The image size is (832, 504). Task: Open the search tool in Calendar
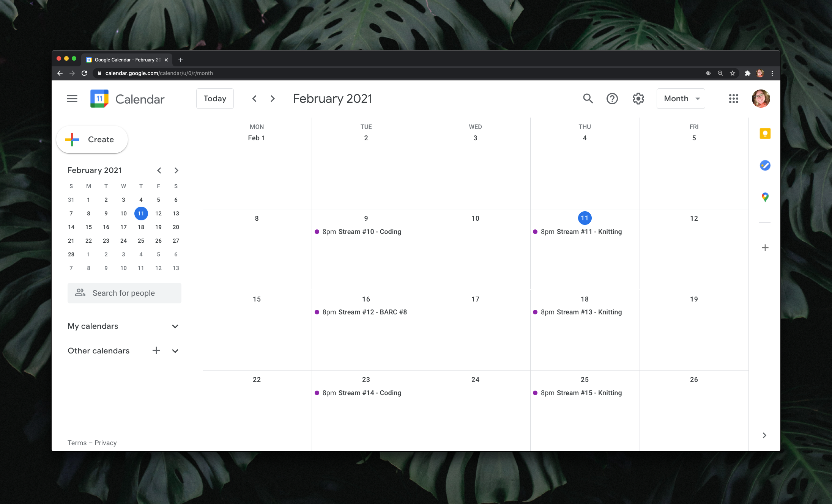(x=588, y=99)
